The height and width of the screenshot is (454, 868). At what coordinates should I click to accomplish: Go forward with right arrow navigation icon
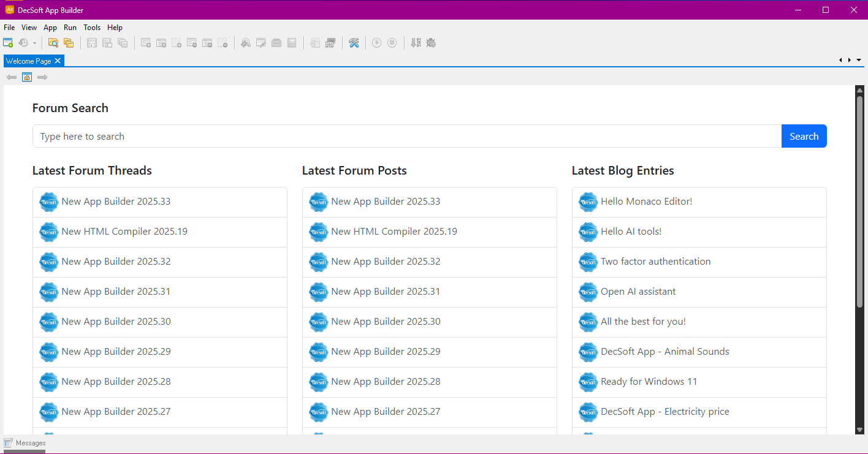coord(42,77)
